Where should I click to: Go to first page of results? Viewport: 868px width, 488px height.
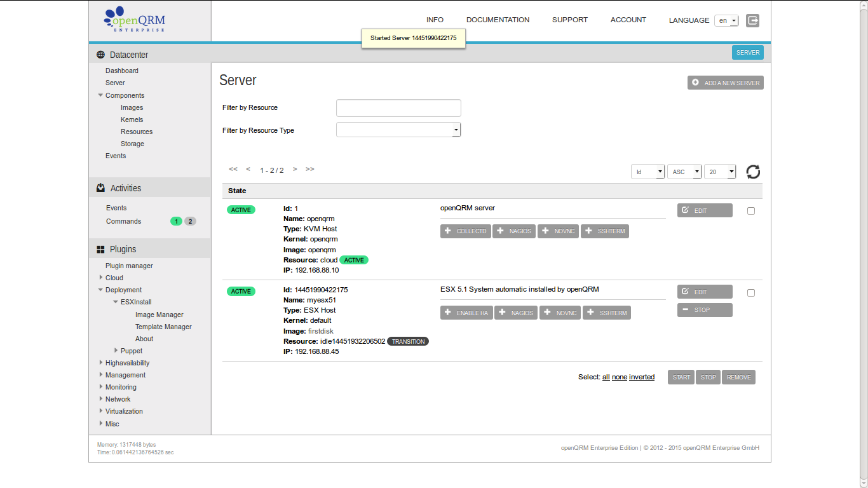point(233,169)
